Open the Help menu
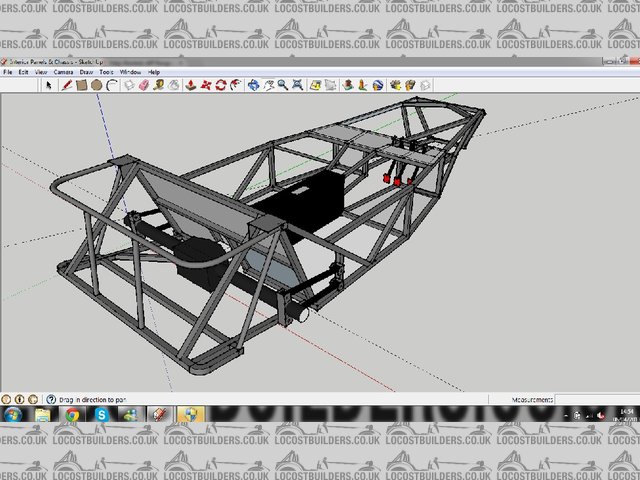Screen dimensions: 640x480 tap(154, 73)
